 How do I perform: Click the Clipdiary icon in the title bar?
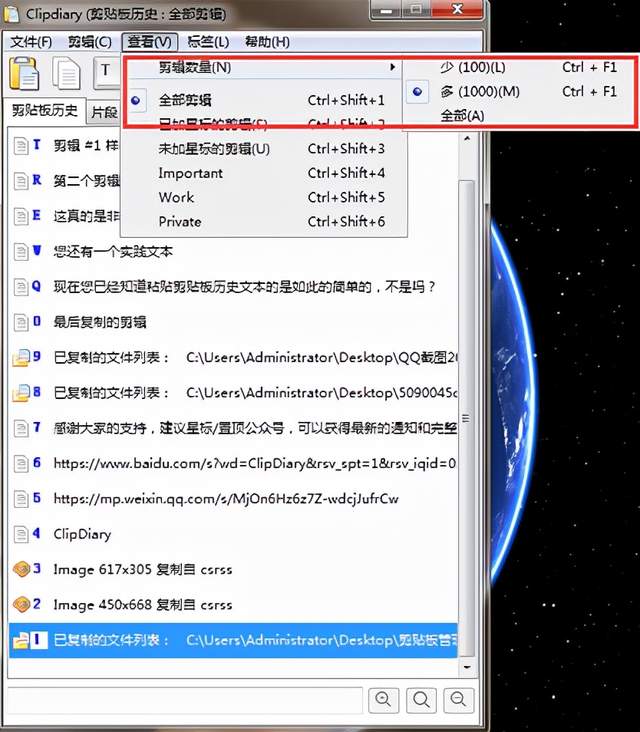[11, 14]
